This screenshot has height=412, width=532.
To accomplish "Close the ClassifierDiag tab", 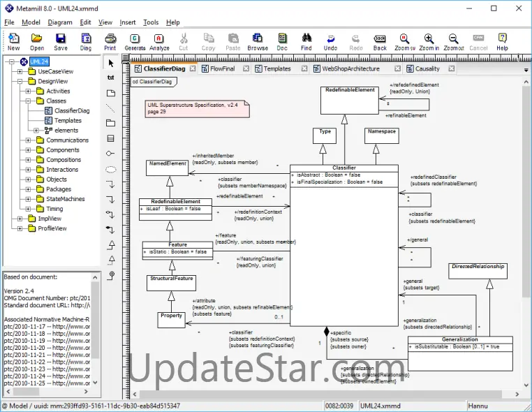I will 193,68.
